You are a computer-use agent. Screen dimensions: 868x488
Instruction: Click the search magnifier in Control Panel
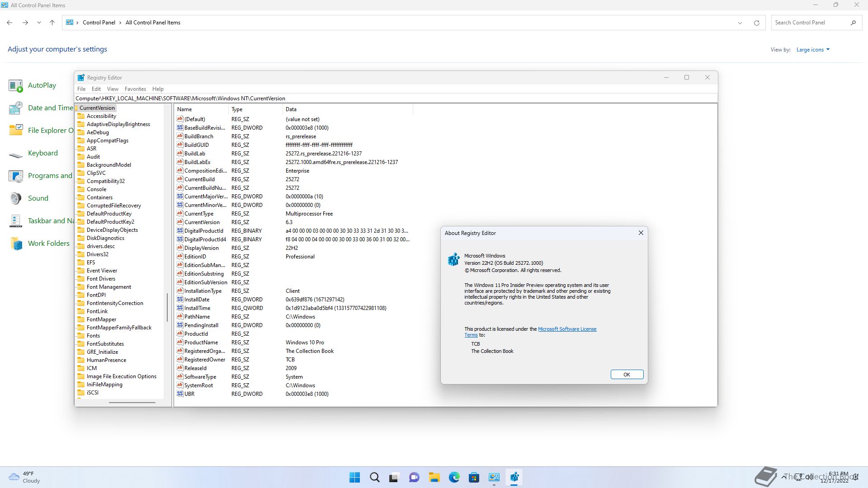853,23
